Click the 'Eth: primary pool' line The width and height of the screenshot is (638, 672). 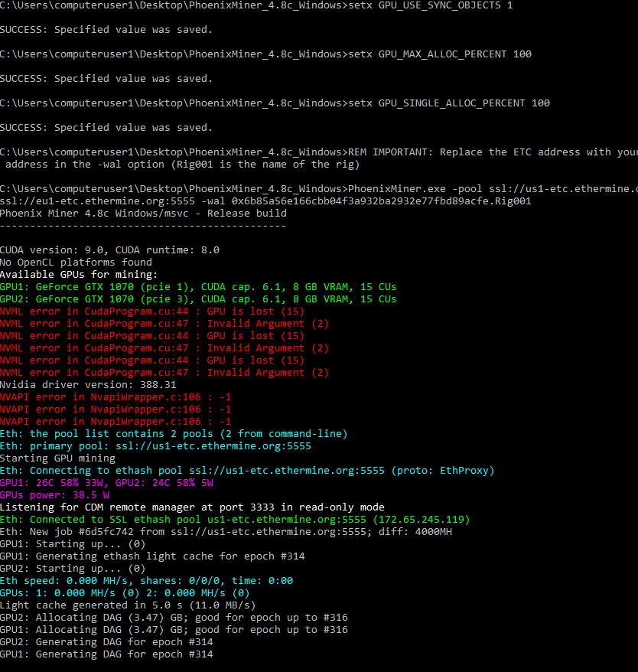pyautogui.click(x=155, y=446)
